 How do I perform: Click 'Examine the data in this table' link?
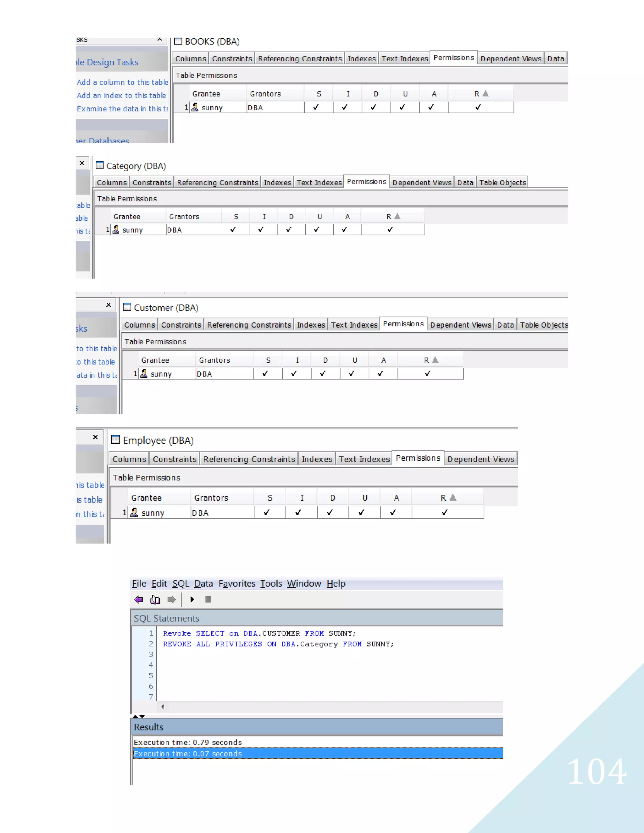coord(122,109)
